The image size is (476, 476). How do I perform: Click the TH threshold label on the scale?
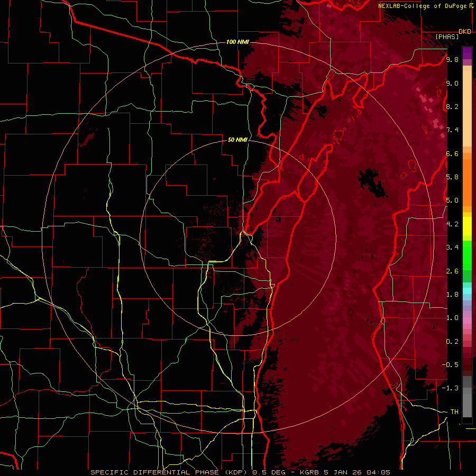[454, 412]
